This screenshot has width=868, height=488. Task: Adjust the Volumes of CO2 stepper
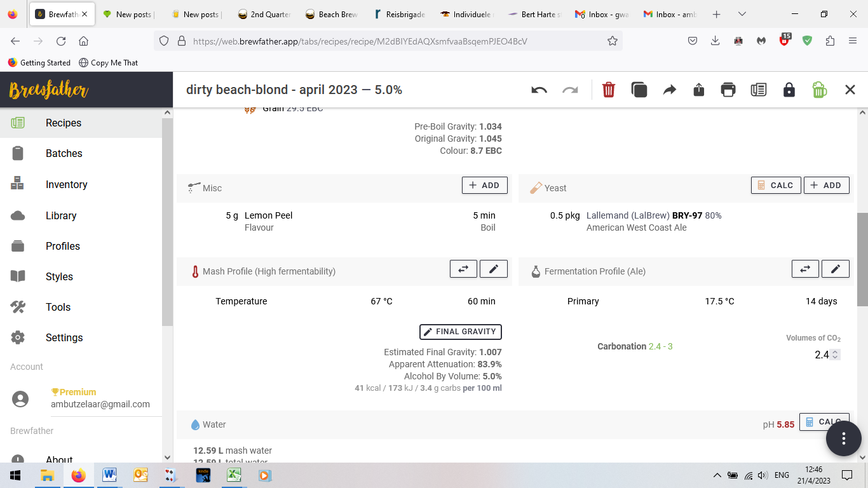835,355
